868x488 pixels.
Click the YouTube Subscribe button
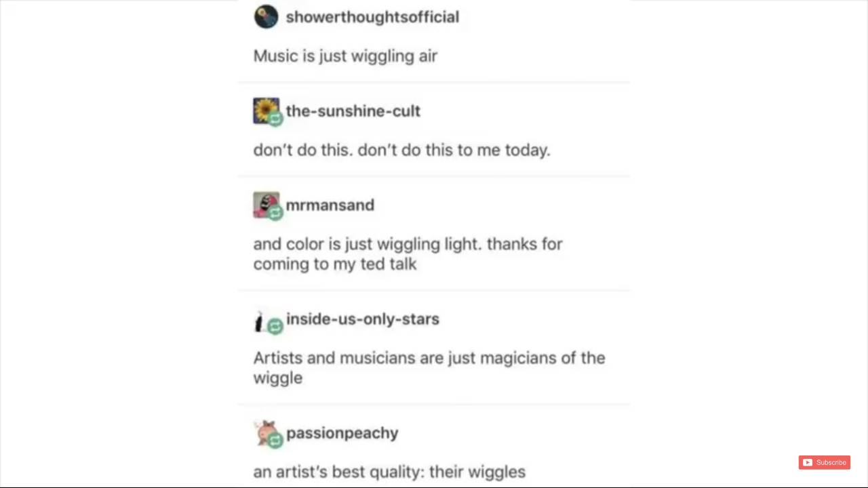tap(824, 462)
